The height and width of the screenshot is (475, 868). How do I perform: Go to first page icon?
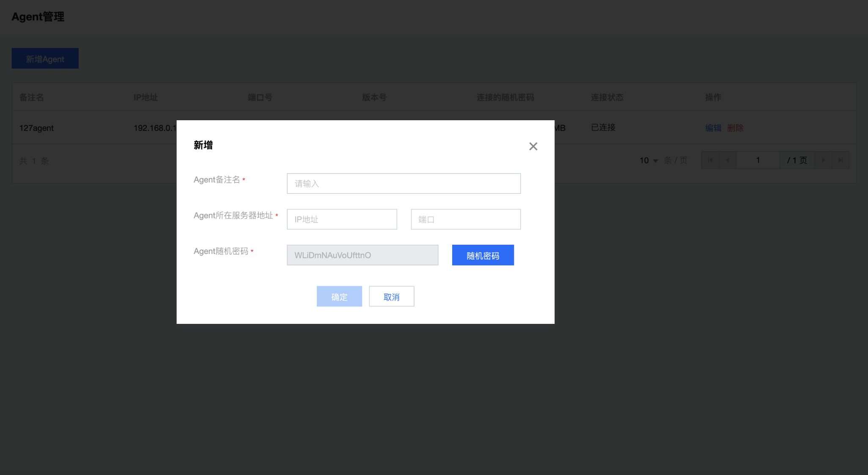tap(710, 160)
